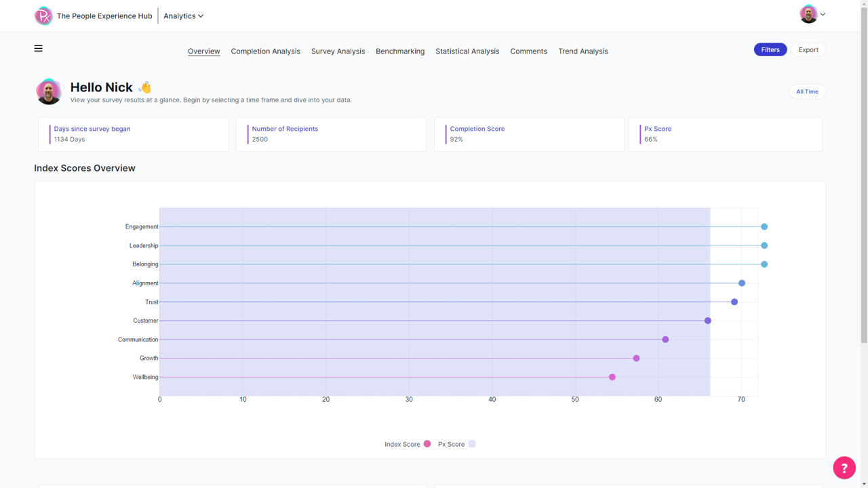Click the Customer score data point
The height and width of the screenshot is (488, 868).
[708, 321]
